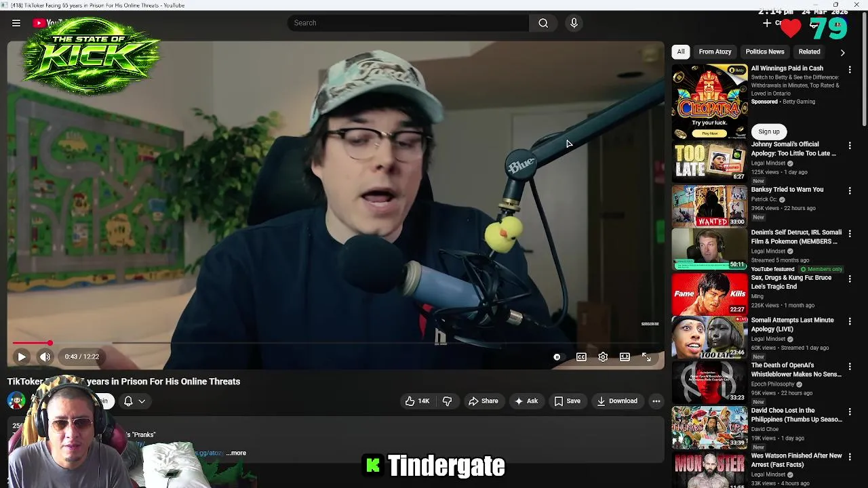Open Denim's Self Destruct video title
The image size is (868, 488).
pyautogui.click(x=796, y=237)
